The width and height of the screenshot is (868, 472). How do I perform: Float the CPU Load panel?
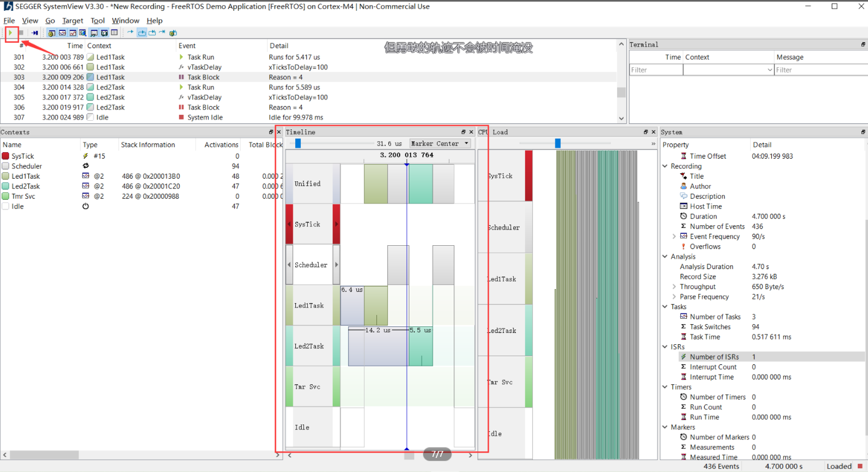(x=646, y=132)
